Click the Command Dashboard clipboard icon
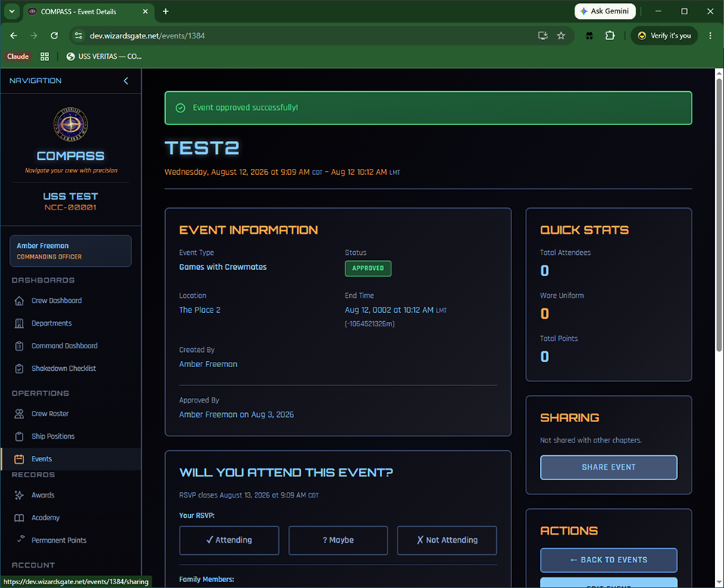Image resolution: width=724 pixels, height=588 pixels. point(19,346)
